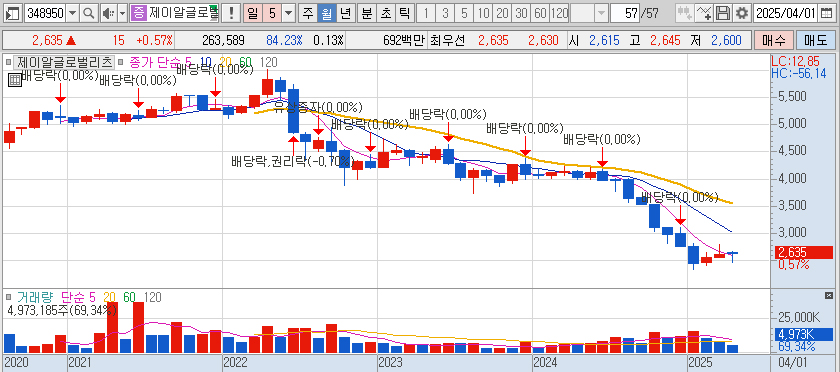Screen dimensions: 840x372
Task: Click the 제이알글로벌 stock name field
Action: pos(183,13)
